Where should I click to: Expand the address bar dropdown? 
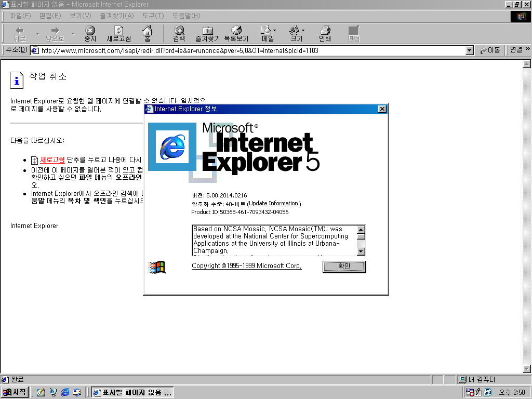[470, 50]
